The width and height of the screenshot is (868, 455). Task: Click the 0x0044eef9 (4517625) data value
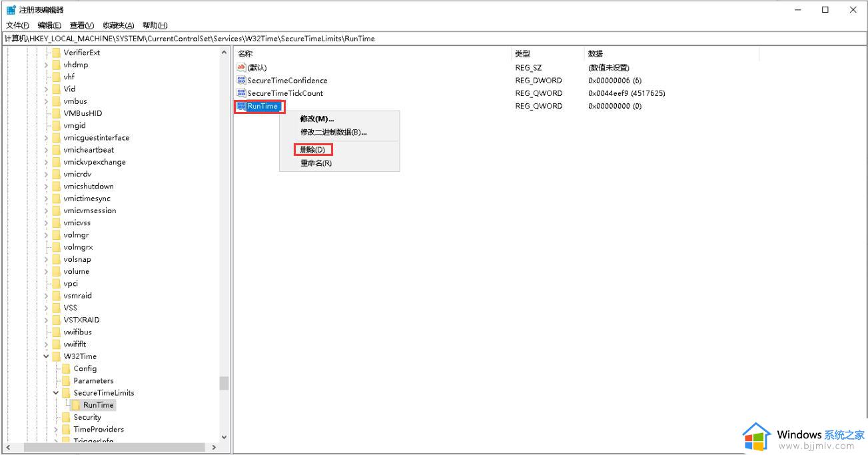(x=626, y=93)
